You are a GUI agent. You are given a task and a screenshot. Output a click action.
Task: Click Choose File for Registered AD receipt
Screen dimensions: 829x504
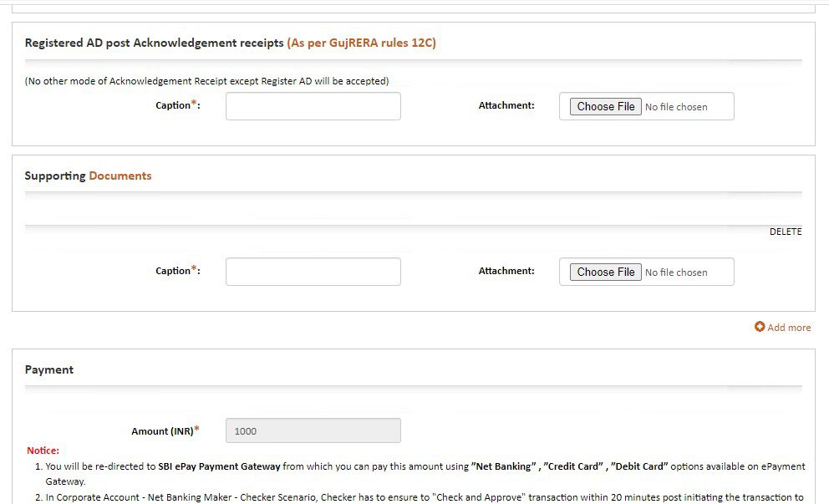[x=606, y=106]
